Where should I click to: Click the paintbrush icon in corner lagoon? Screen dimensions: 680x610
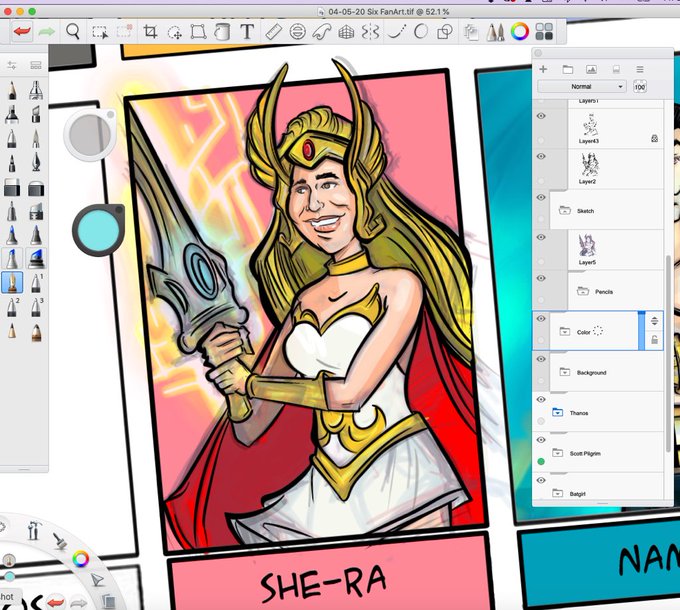click(x=59, y=540)
